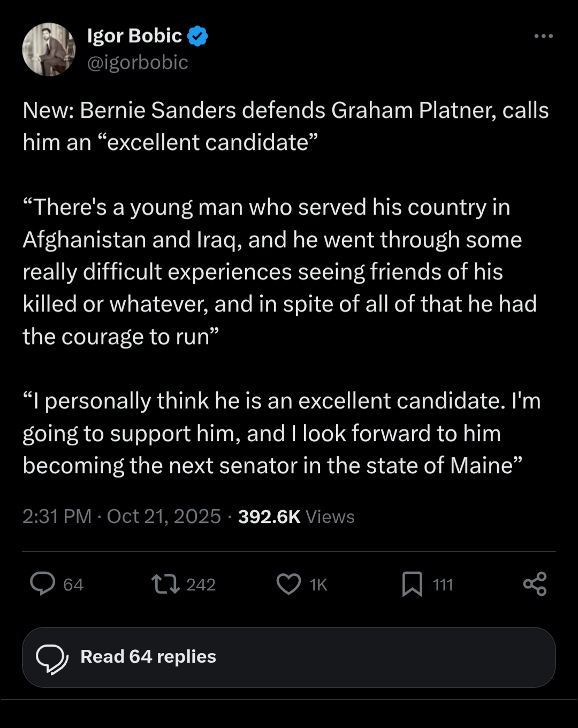The image size is (578, 728).
Task: Open the @igorbobic handle link
Action: [x=138, y=63]
